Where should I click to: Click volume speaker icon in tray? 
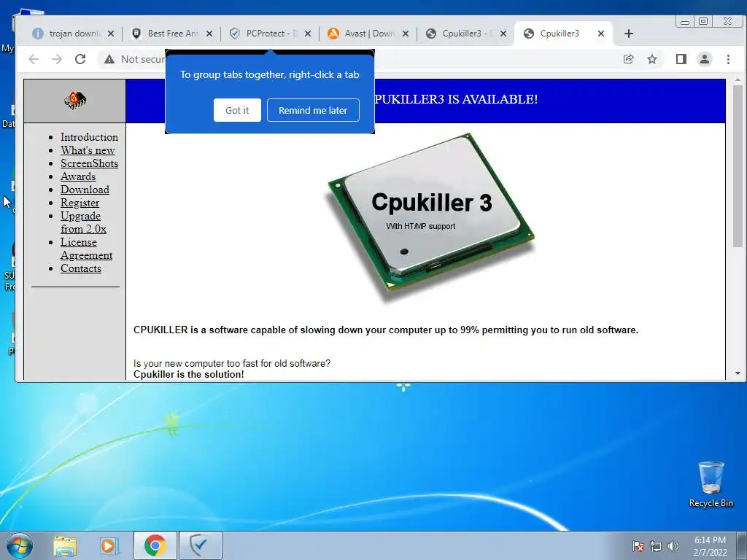[x=673, y=546]
